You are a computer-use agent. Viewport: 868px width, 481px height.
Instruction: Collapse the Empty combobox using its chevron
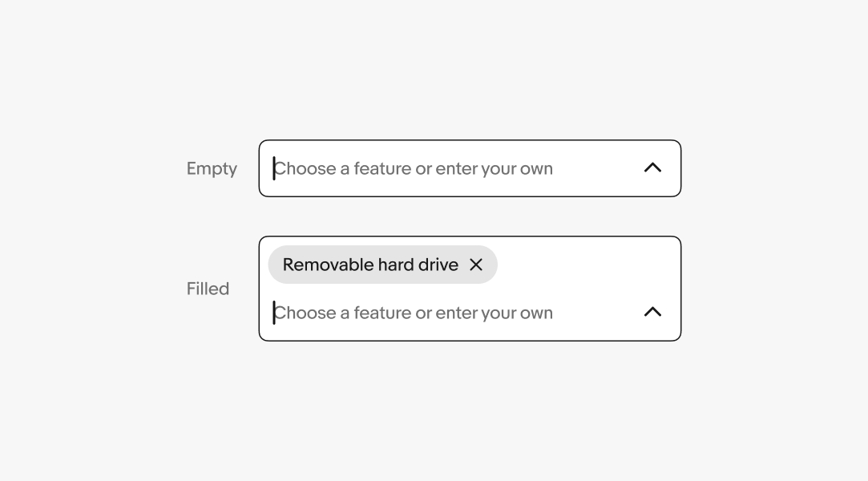[x=652, y=168]
